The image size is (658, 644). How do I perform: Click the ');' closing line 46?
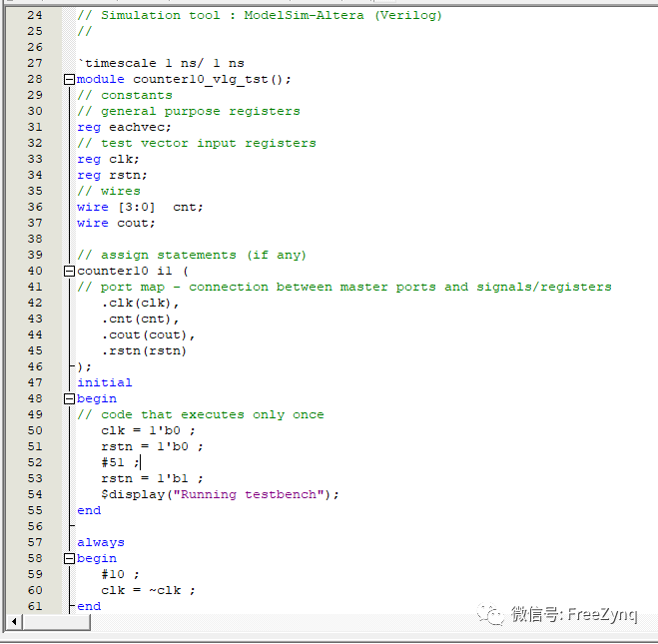(x=84, y=367)
